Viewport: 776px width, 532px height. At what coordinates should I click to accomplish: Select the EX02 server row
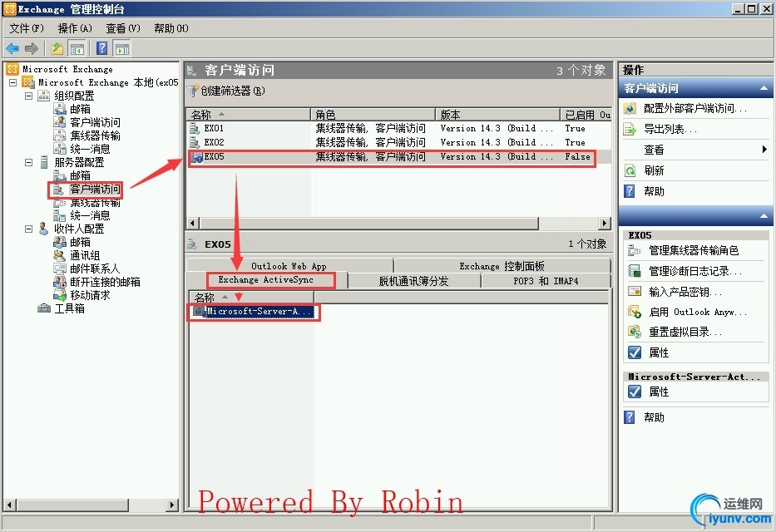[399, 142]
